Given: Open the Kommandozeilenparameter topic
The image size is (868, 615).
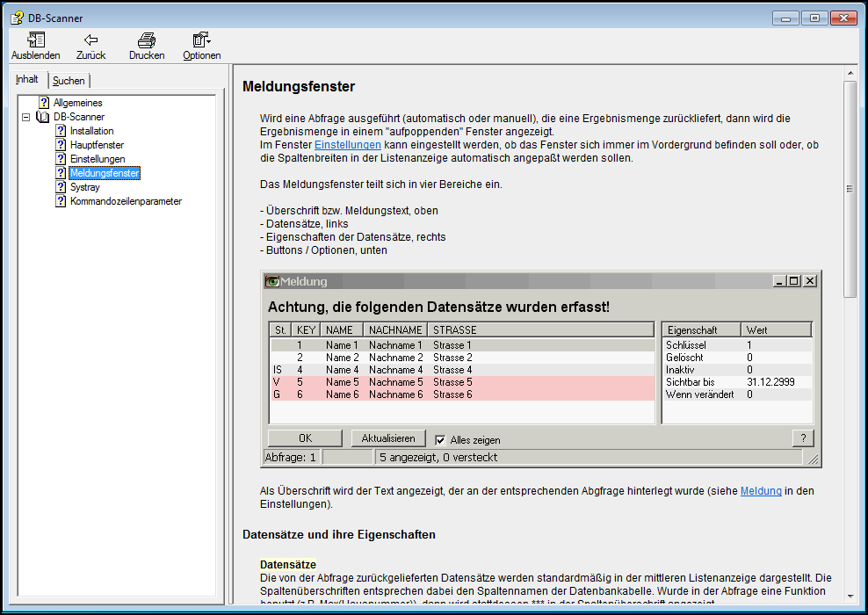Looking at the screenshot, I should [126, 201].
